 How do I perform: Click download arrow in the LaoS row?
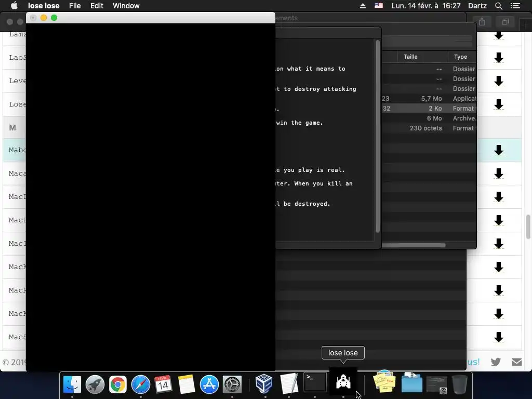pos(498,57)
